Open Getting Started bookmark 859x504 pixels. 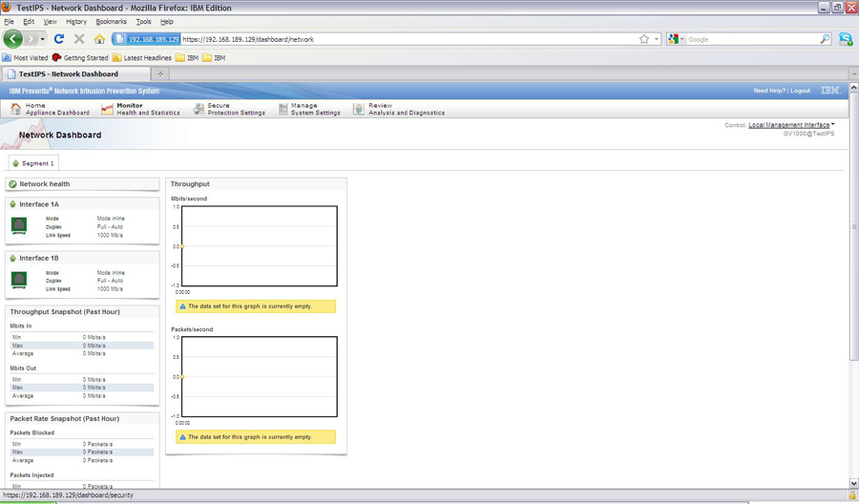click(x=80, y=57)
